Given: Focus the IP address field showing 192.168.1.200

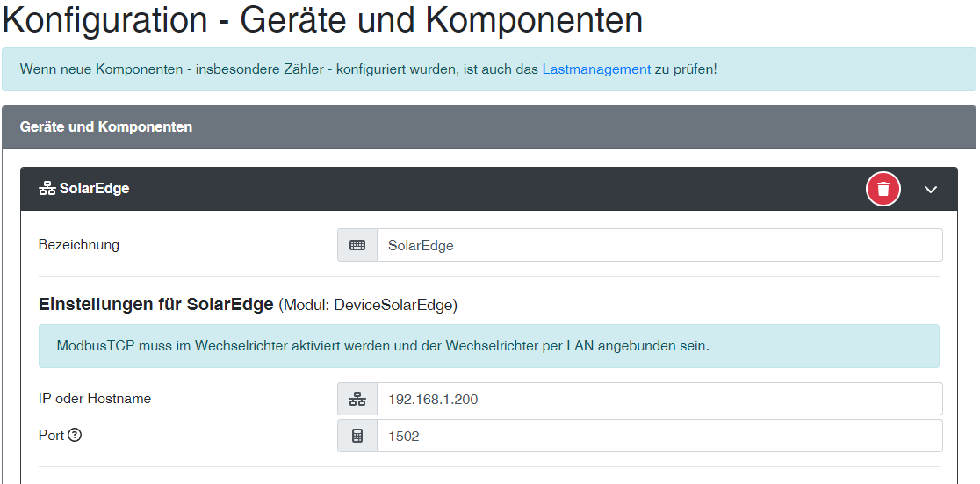Looking at the screenshot, I should point(659,399).
